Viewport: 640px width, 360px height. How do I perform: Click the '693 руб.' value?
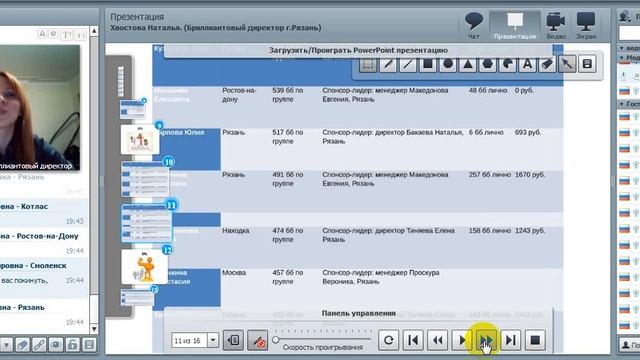pyautogui.click(x=528, y=133)
